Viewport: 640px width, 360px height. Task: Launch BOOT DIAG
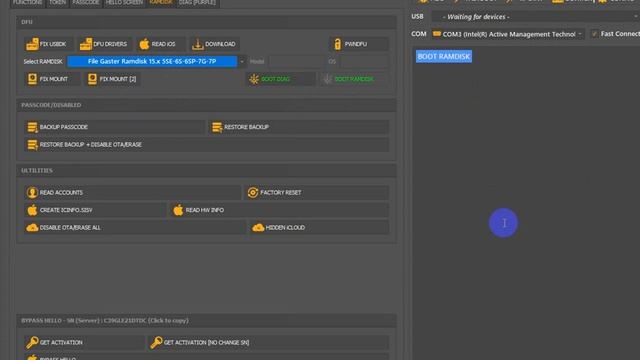pyautogui.click(x=280, y=79)
